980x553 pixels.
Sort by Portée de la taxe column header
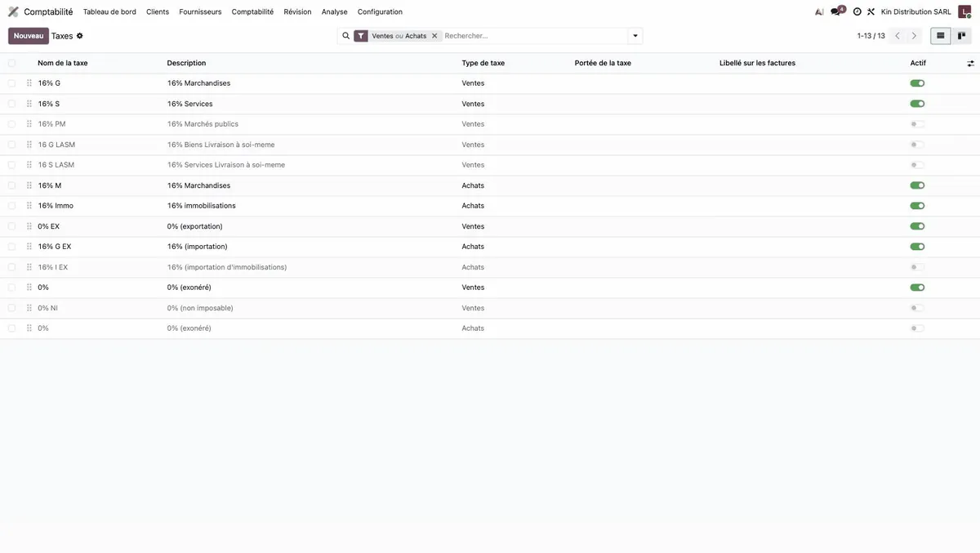[x=603, y=63]
